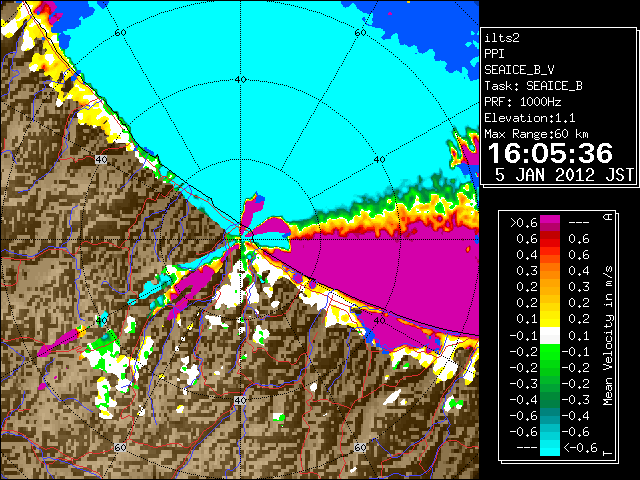Click the 40 range label directly south of radar

(x=240, y=400)
